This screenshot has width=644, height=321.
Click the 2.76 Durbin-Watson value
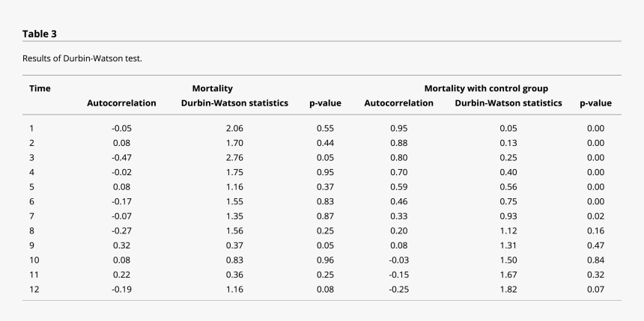[234, 157]
